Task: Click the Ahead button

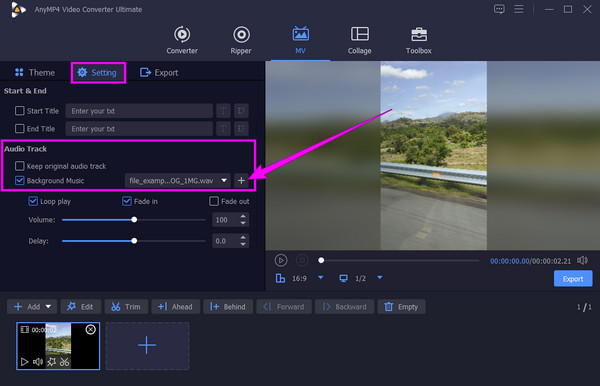Action: [176, 307]
